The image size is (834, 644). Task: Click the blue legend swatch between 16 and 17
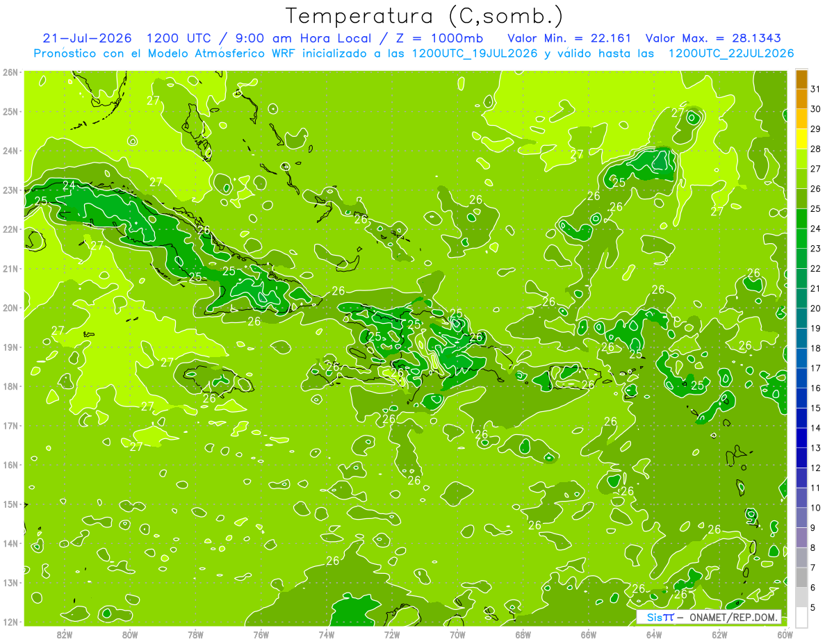click(x=801, y=379)
